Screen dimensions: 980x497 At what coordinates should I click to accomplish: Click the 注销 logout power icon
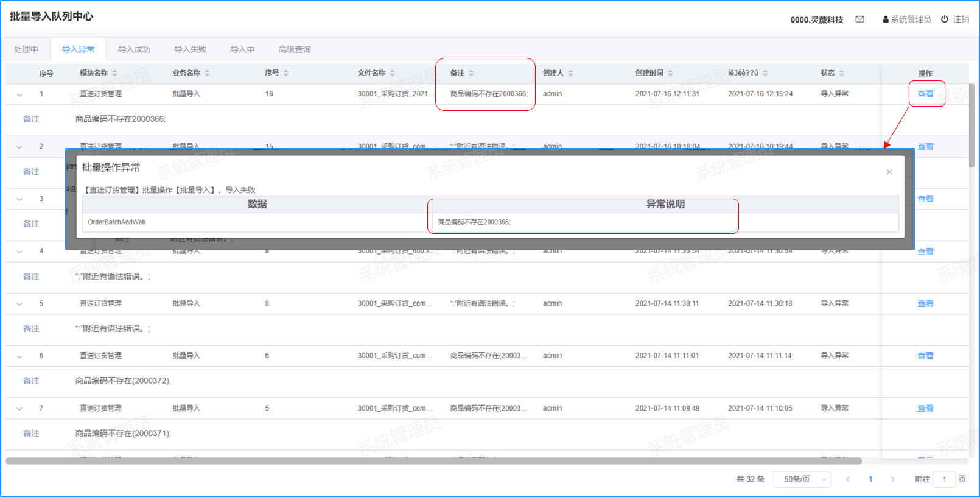(945, 19)
